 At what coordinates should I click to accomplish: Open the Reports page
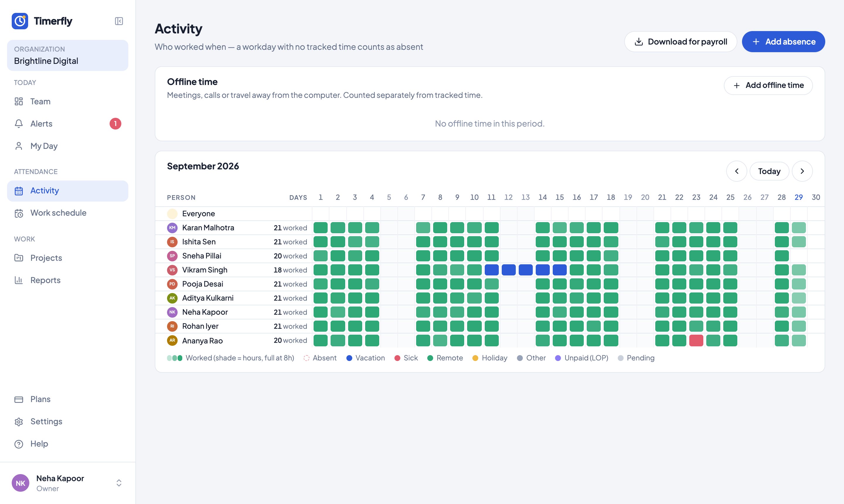68,280
